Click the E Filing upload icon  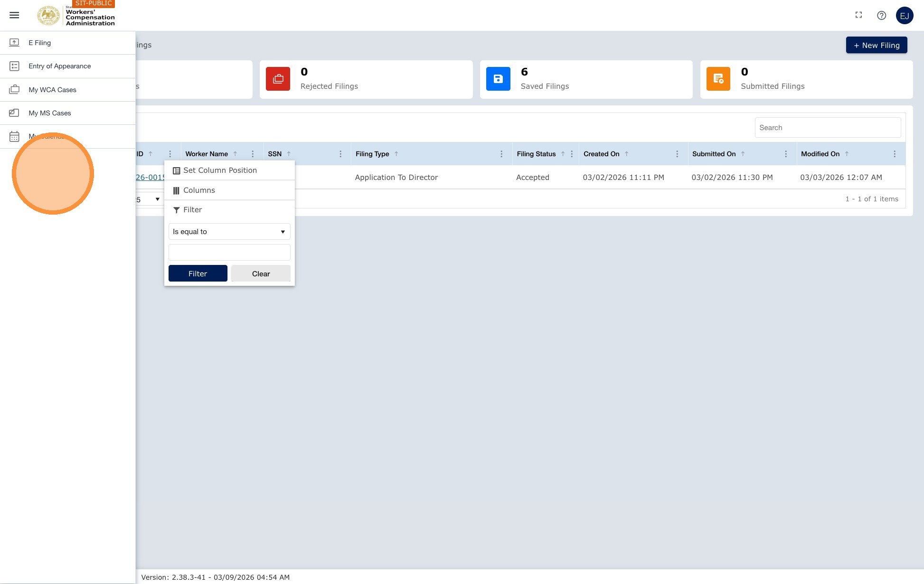(14, 43)
